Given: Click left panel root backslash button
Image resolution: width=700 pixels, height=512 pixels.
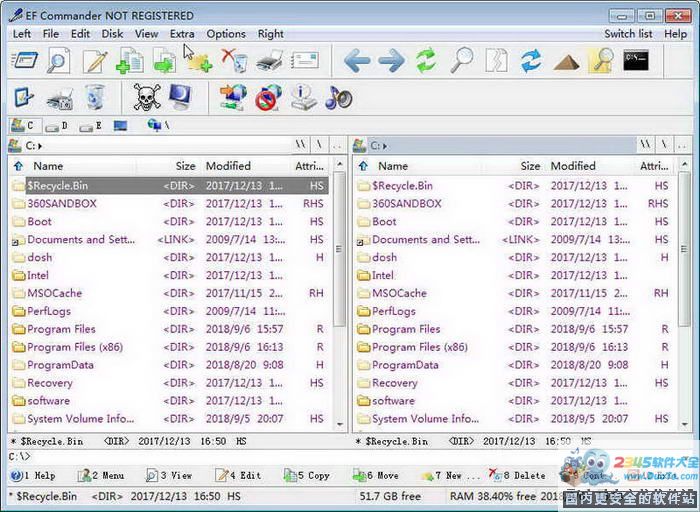Looking at the screenshot, I should (320, 145).
